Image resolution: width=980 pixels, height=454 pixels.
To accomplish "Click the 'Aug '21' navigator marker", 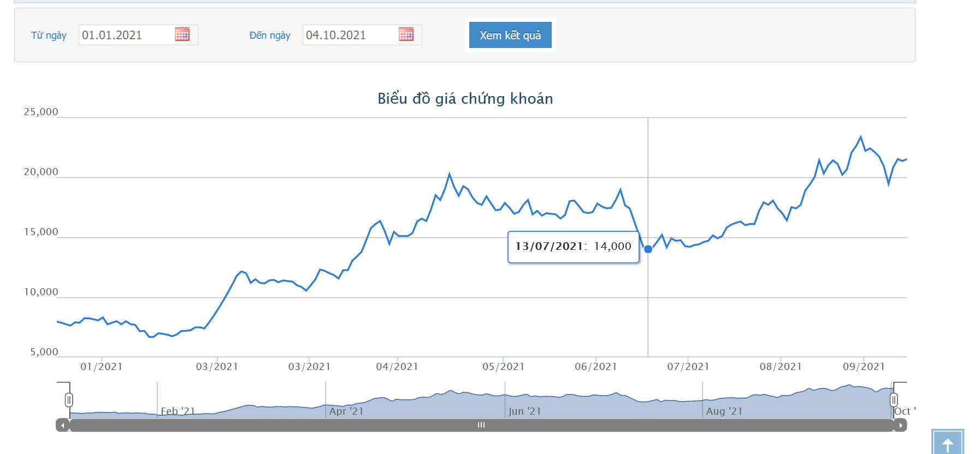I will (724, 411).
